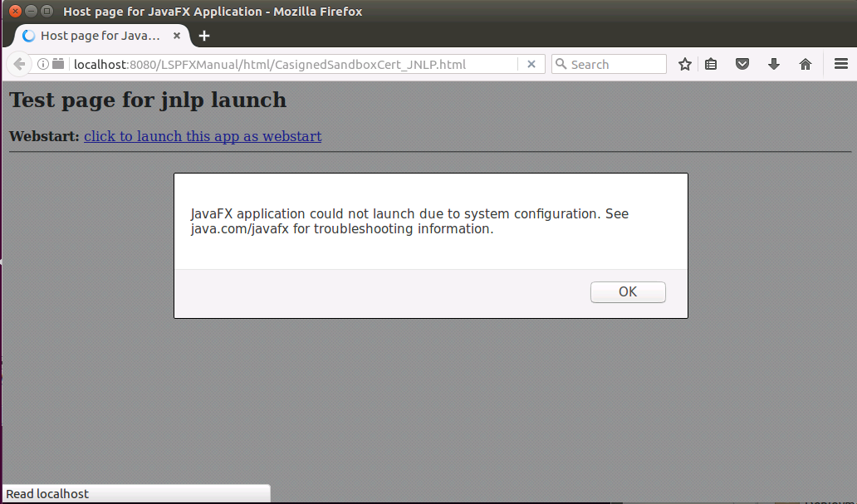Screen dimensions: 857x504
Task: Go back with the back arrow button
Action: point(19,64)
